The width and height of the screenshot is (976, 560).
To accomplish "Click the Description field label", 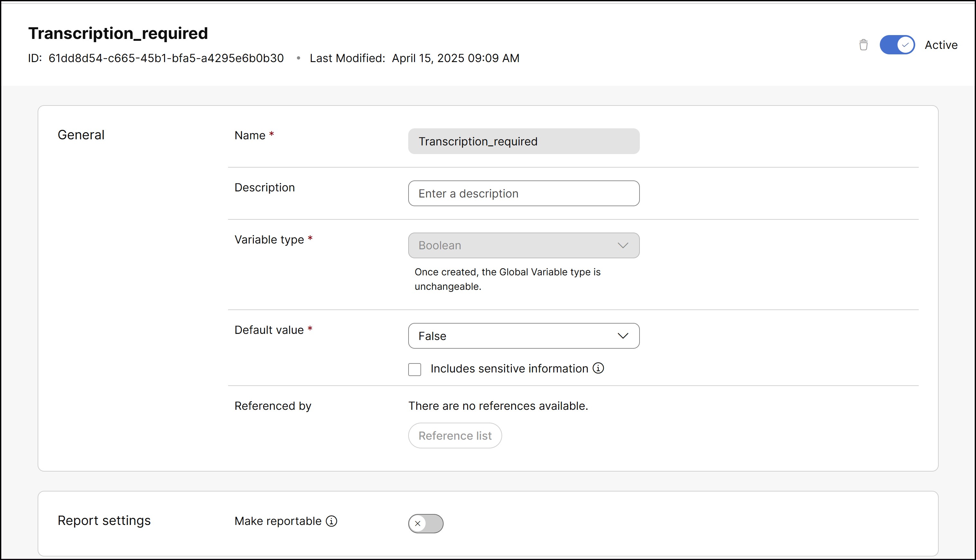I will 264,188.
